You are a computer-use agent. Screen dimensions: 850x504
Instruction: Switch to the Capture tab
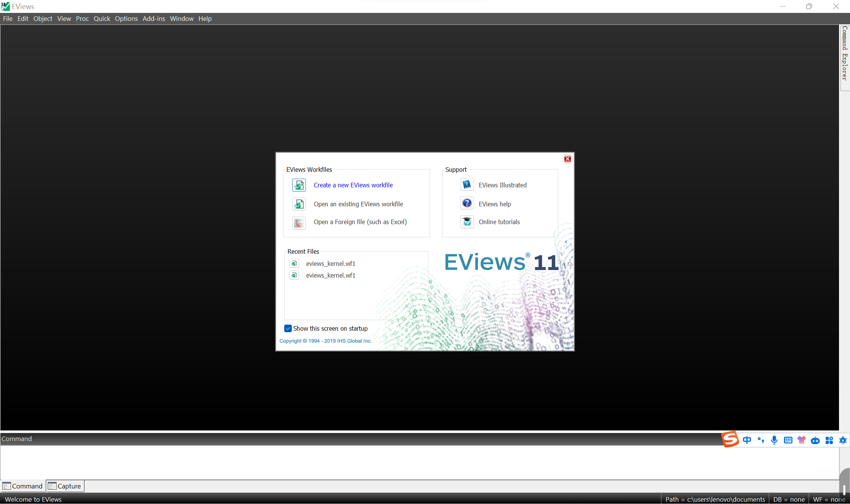65,486
